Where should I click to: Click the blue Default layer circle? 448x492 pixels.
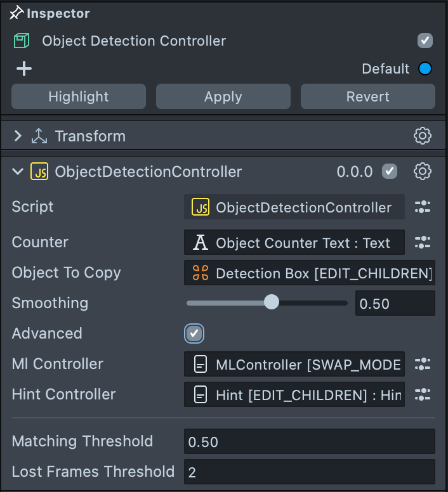pyautogui.click(x=425, y=68)
